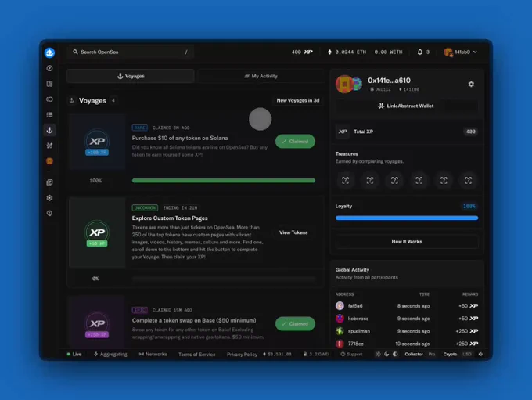
Task: Click the orange avatar icon in sidebar
Action: pos(49,161)
